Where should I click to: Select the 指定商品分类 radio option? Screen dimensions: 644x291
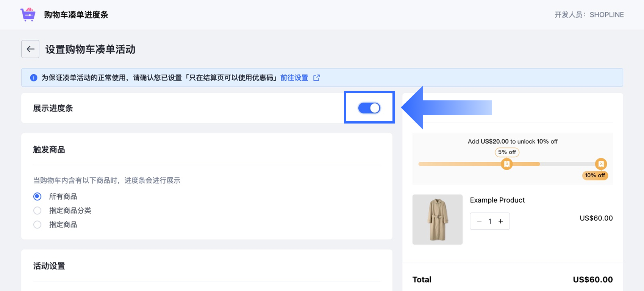pos(38,211)
